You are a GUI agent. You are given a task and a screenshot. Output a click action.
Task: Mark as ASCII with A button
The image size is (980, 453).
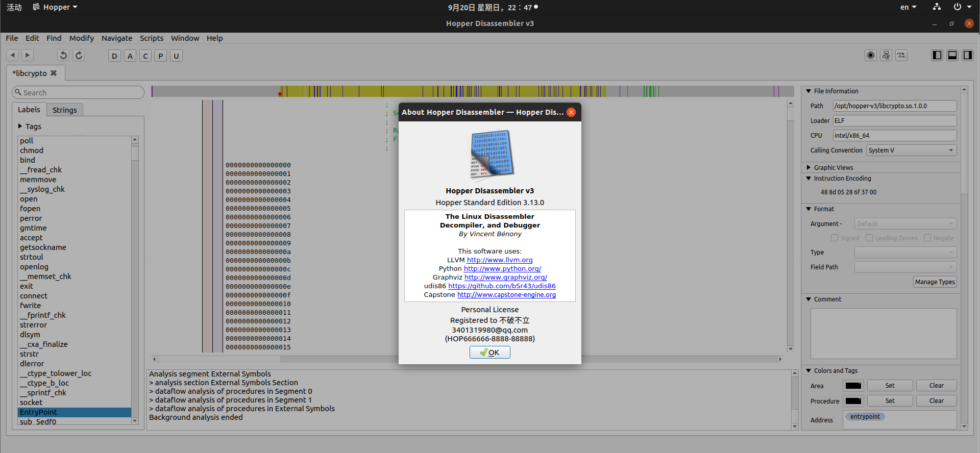click(130, 56)
